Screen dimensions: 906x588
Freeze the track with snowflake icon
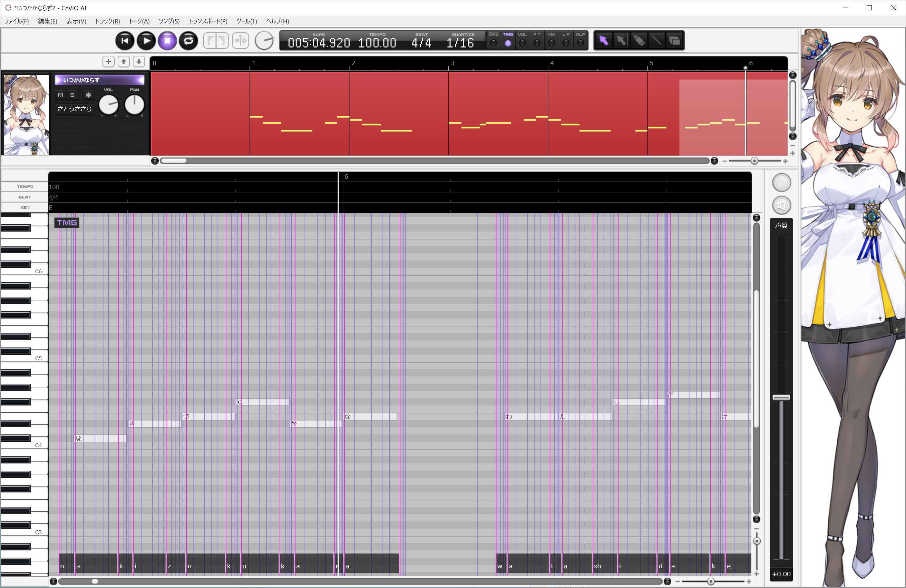(x=88, y=95)
